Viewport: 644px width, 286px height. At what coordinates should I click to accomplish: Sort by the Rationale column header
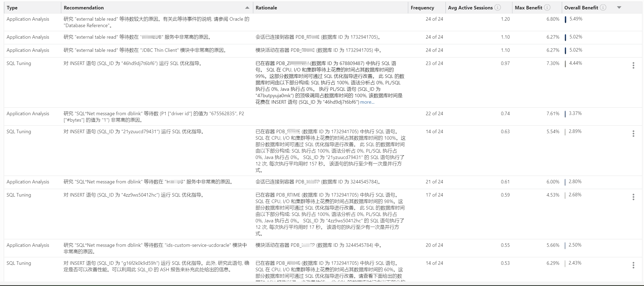266,8
